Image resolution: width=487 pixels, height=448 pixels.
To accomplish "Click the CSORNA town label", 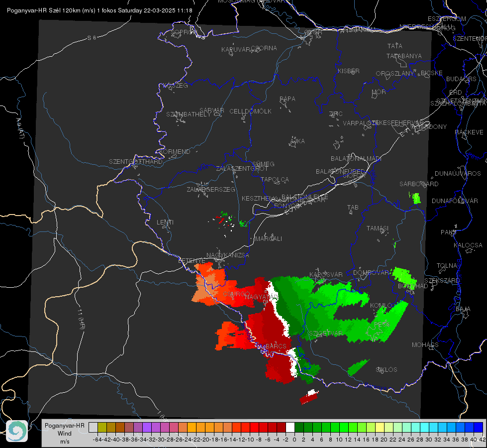I will [x=264, y=48].
